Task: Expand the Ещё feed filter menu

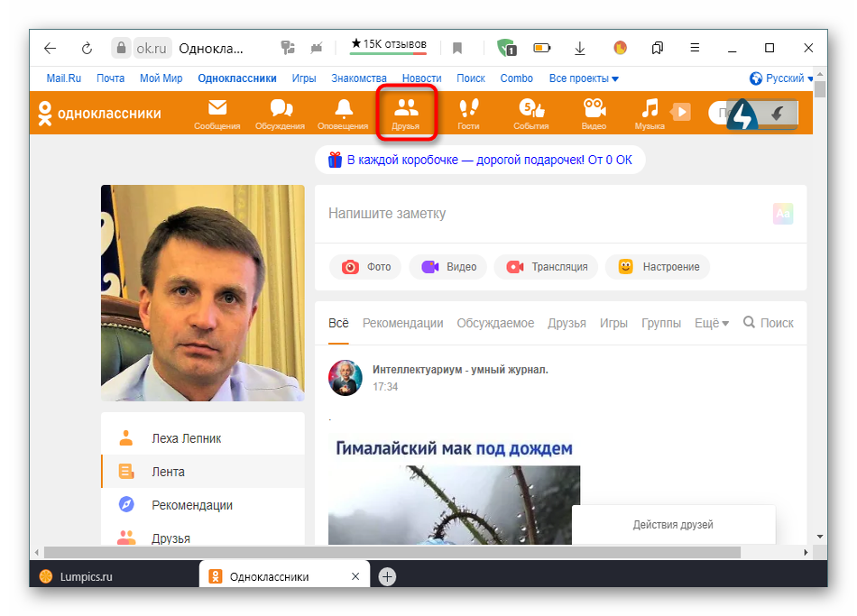Action: (711, 323)
